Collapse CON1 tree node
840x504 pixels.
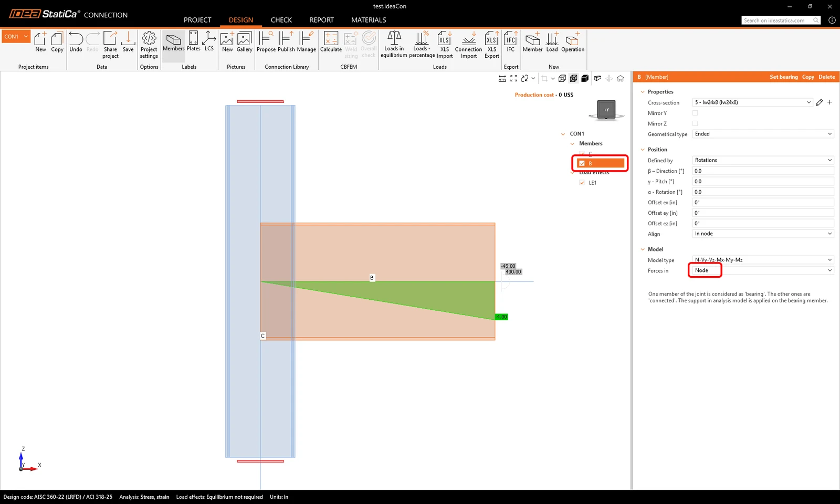click(x=563, y=134)
